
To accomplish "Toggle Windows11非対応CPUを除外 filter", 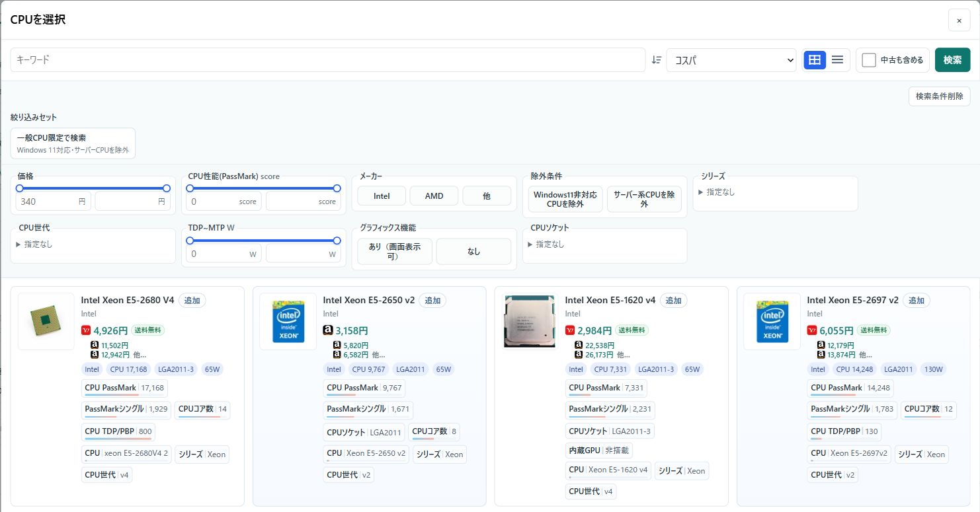I will 565,199.
